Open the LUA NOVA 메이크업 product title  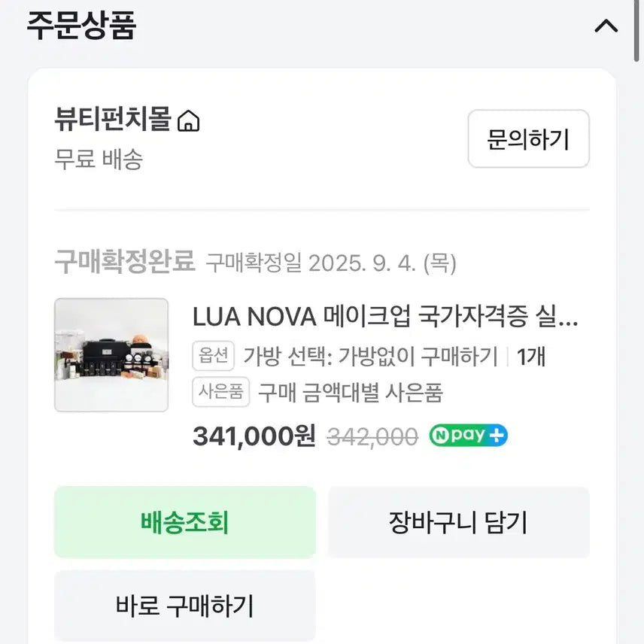pyautogui.click(x=385, y=317)
